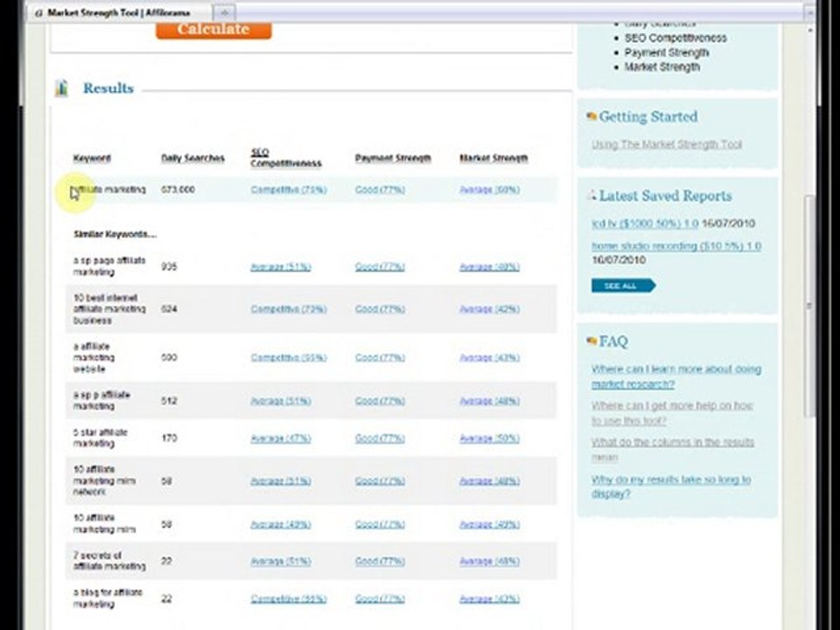Click the Similar Keywords label
Image resolution: width=840 pixels, height=630 pixels.
coord(115,234)
